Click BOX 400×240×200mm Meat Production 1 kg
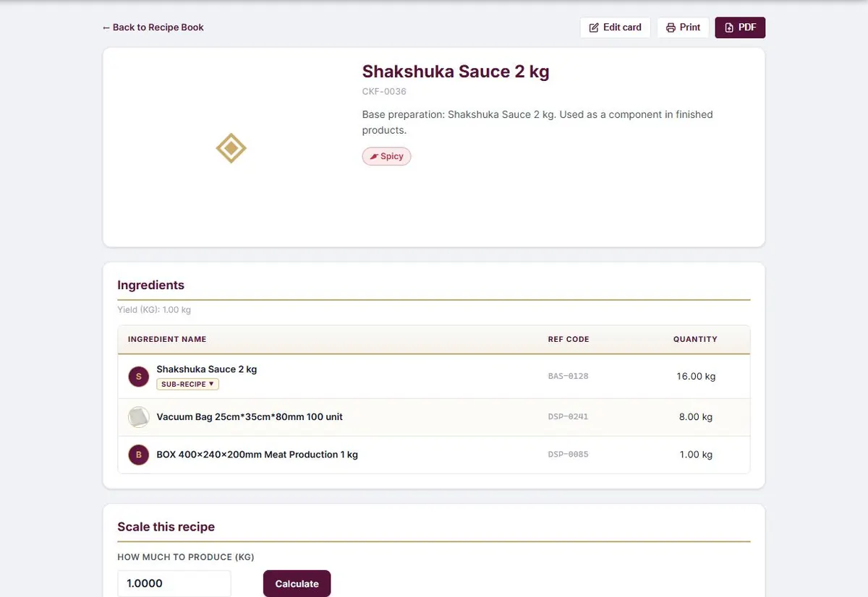This screenshot has width=868, height=597. pos(258,455)
